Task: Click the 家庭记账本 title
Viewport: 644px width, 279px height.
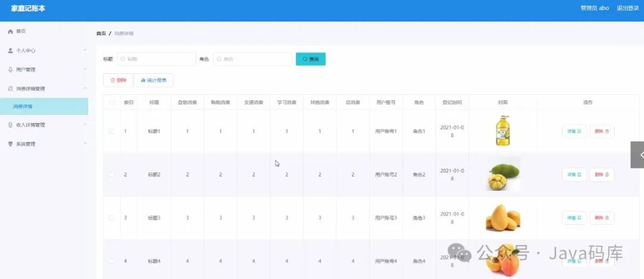Action: [28, 8]
